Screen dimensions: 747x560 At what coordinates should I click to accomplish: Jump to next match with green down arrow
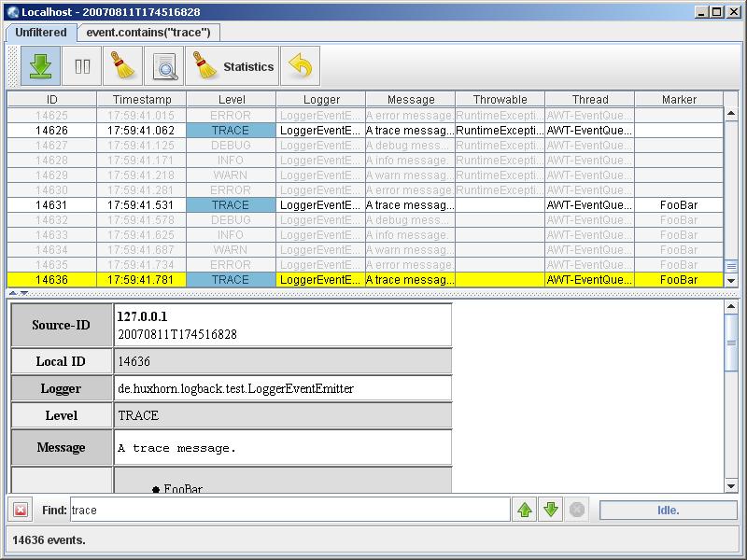[550, 508]
